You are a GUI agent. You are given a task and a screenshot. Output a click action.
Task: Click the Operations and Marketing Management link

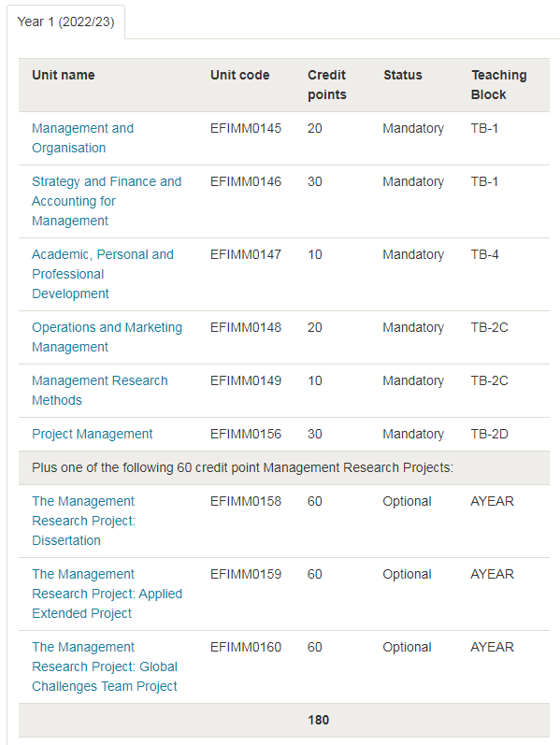(x=107, y=337)
